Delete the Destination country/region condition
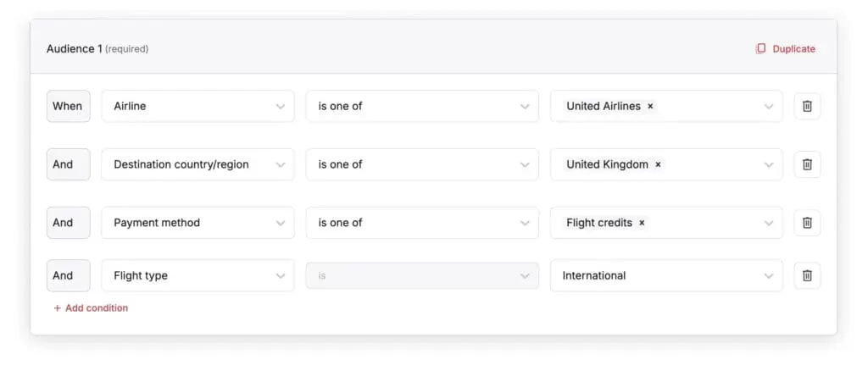868x371 pixels. pyautogui.click(x=807, y=164)
